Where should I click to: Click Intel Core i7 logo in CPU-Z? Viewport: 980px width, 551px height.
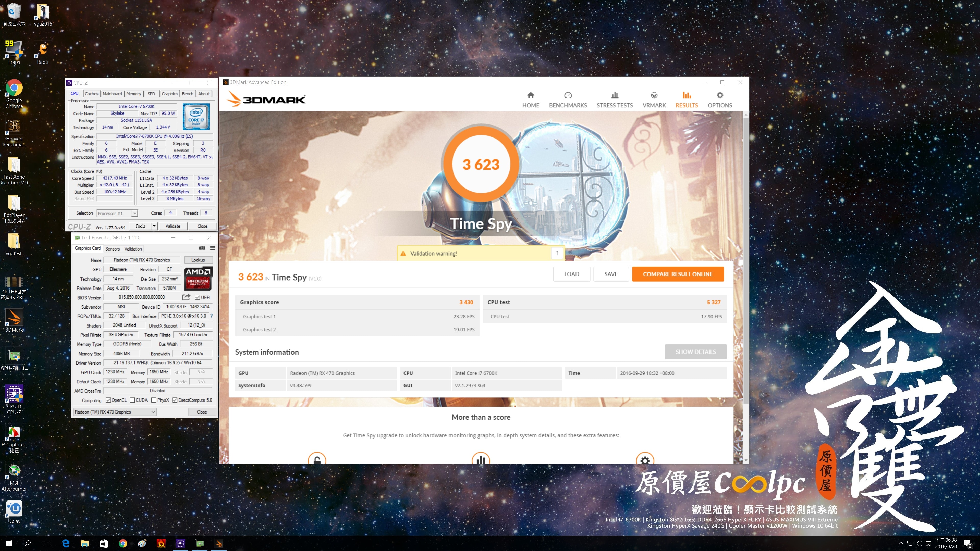(x=196, y=117)
